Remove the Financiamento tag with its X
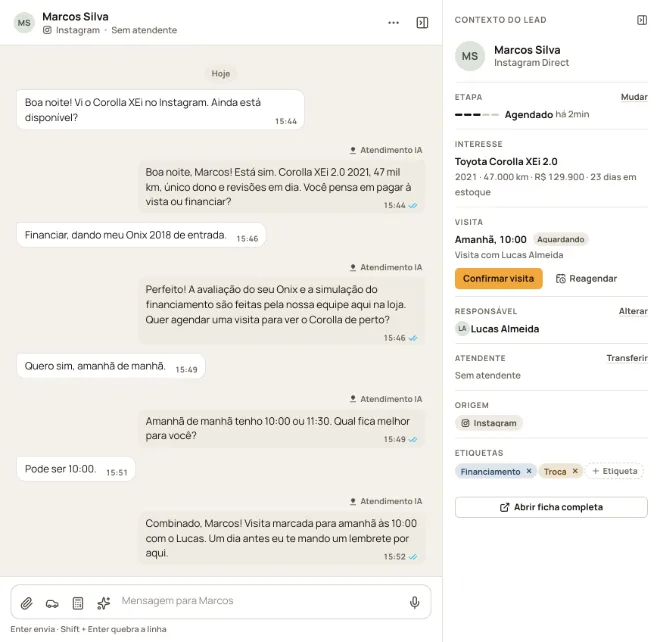 (x=529, y=471)
